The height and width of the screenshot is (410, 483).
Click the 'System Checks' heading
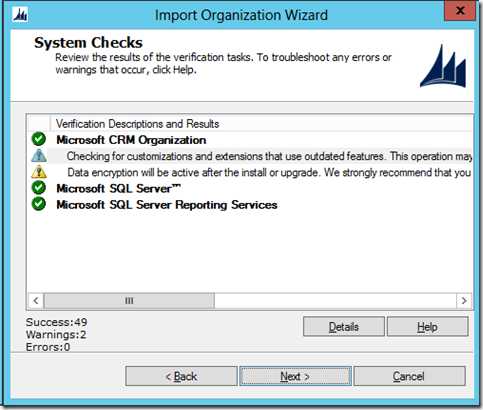88,43
